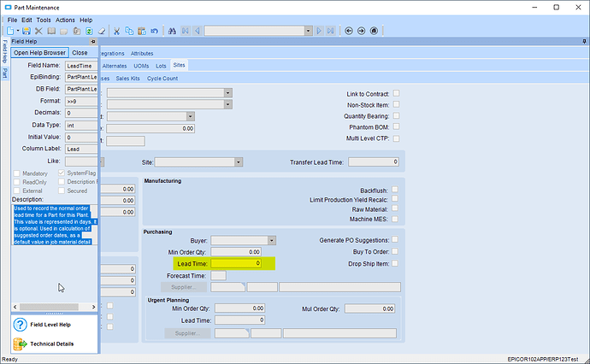Toggle the Machine MES checkbox
Image resolution: width=590 pixels, height=364 pixels.
coord(395,219)
